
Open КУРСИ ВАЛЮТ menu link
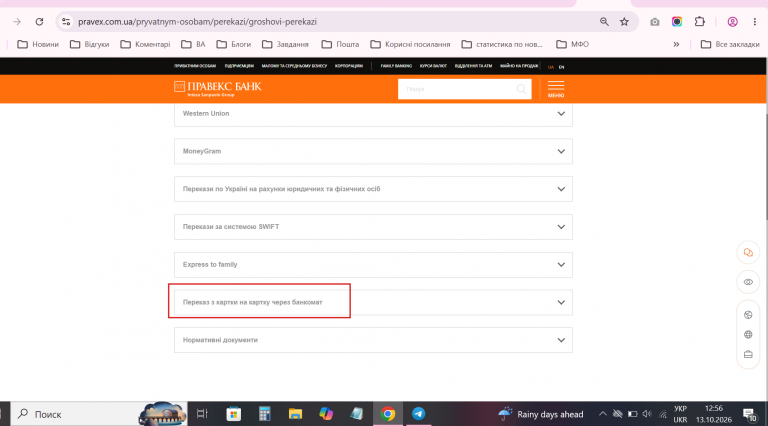click(x=433, y=66)
